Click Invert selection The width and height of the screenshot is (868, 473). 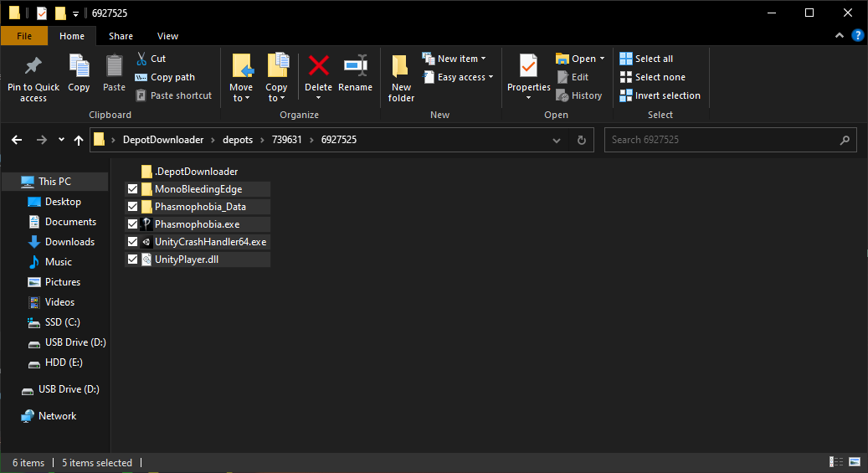(x=660, y=95)
